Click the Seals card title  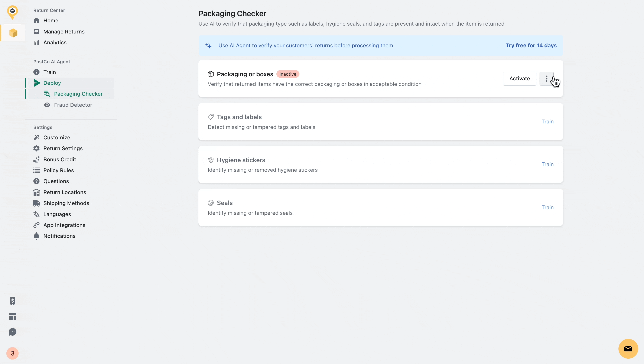pos(225,203)
